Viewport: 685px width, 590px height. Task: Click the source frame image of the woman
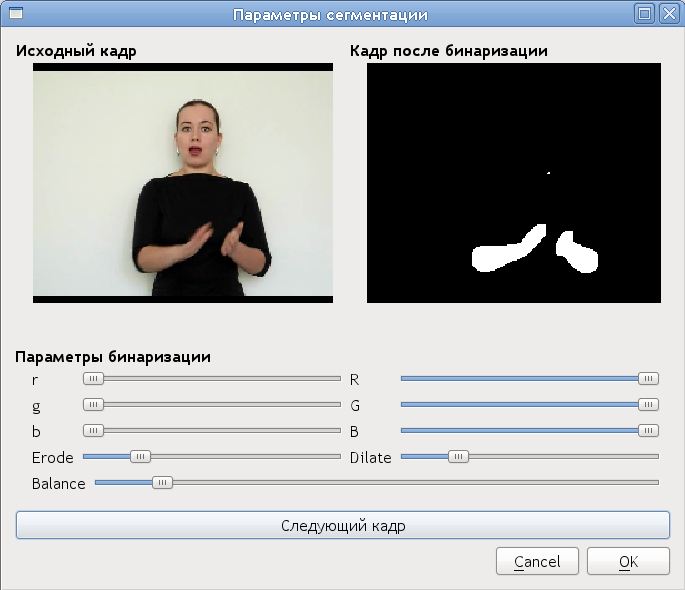tap(183, 183)
